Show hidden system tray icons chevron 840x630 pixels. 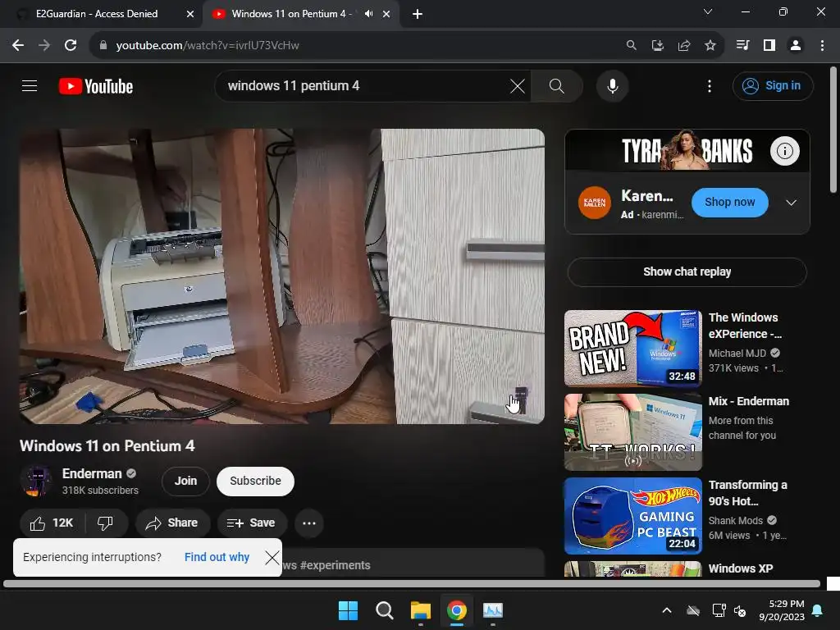click(667, 610)
